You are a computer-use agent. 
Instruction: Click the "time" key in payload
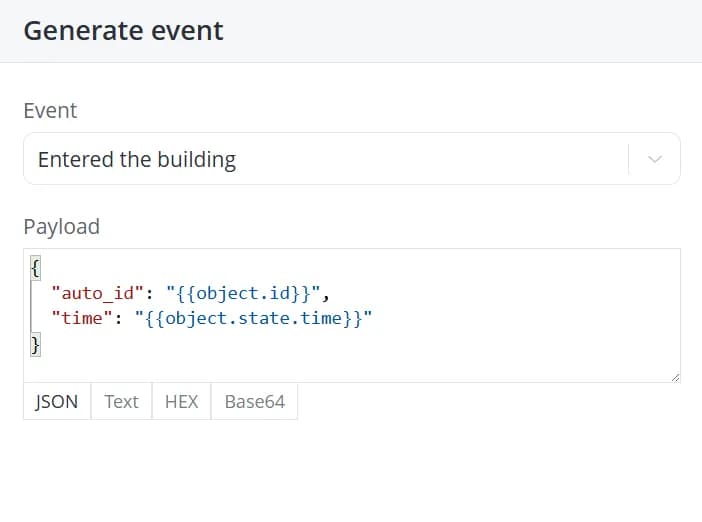(x=82, y=318)
